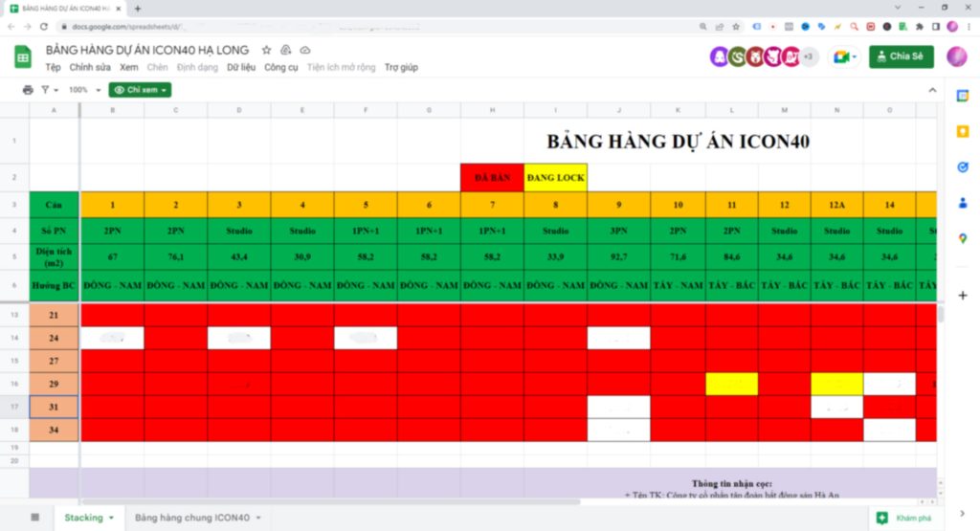Open the Chỉnh sửa menu
Screen dimensions: 980x531
pos(89,68)
